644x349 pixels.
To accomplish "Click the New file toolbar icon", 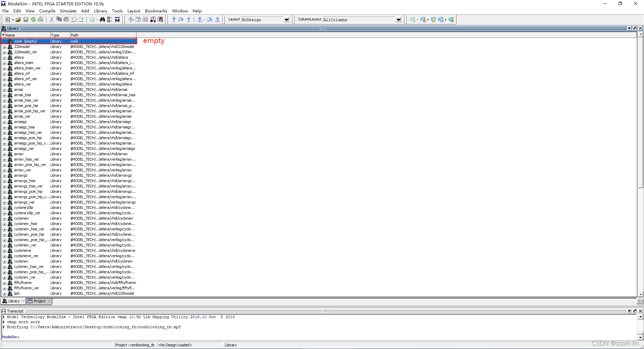I will click(7, 20).
